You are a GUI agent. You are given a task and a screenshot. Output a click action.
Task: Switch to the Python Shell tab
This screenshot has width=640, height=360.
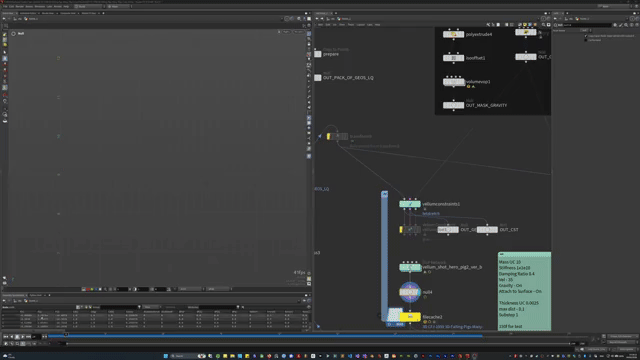[x=36, y=295]
